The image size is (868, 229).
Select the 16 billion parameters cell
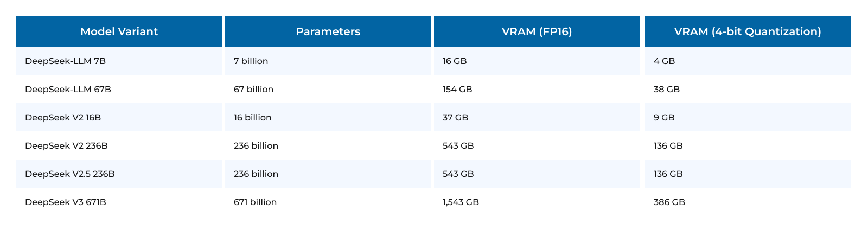click(x=253, y=118)
